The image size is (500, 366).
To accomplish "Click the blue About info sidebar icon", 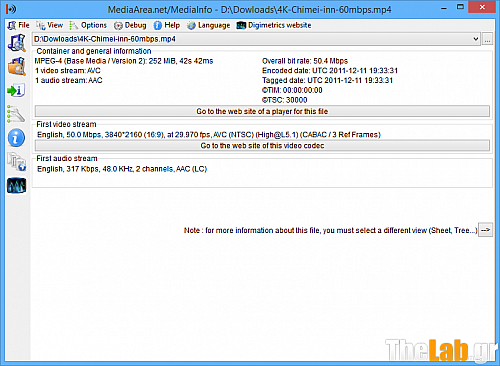I will (16, 138).
